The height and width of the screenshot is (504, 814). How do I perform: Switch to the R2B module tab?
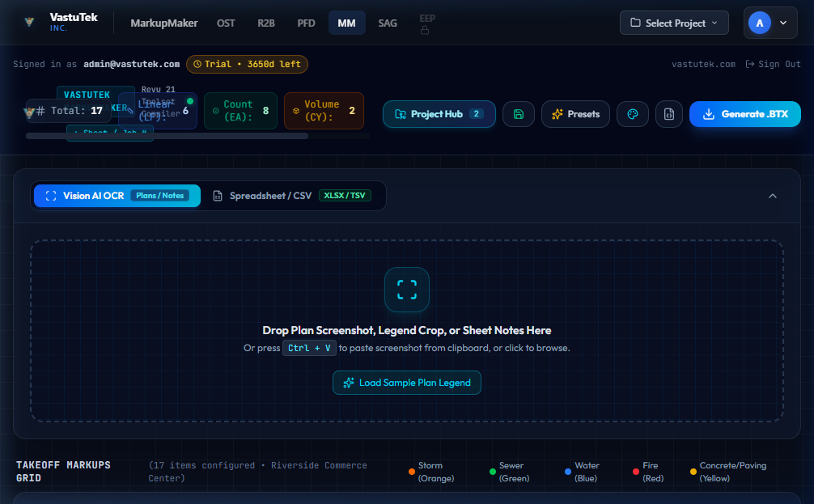pyautogui.click(x=265, y=23)
